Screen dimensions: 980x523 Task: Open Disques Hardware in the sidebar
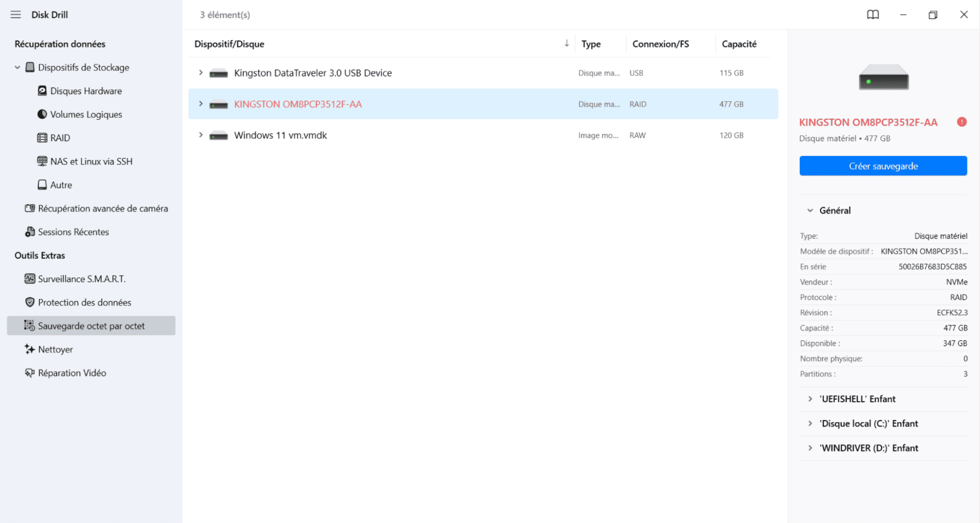(86, 91)
